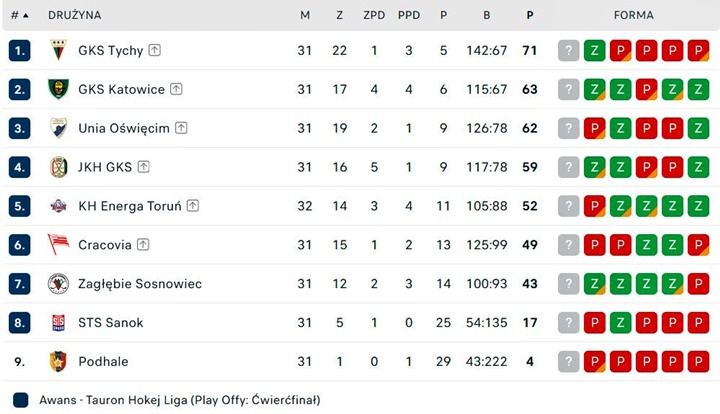This screenshot has height=414, width=720.
Task: Open the GKS Katowice team page
Action: click(x=121, y=89)
